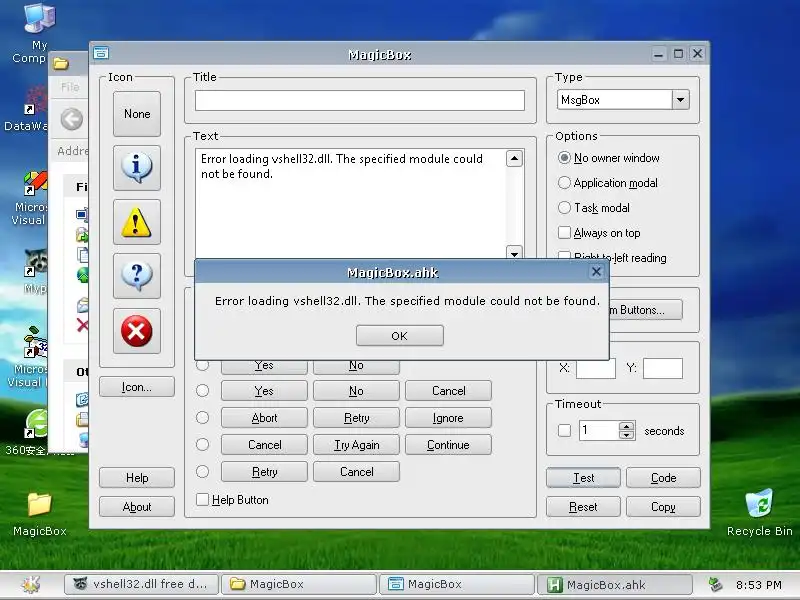The height and width of the screenshot is (600, 800).
Task: Switch to MagicBox folder taskbar item
Action: [299, 584]
